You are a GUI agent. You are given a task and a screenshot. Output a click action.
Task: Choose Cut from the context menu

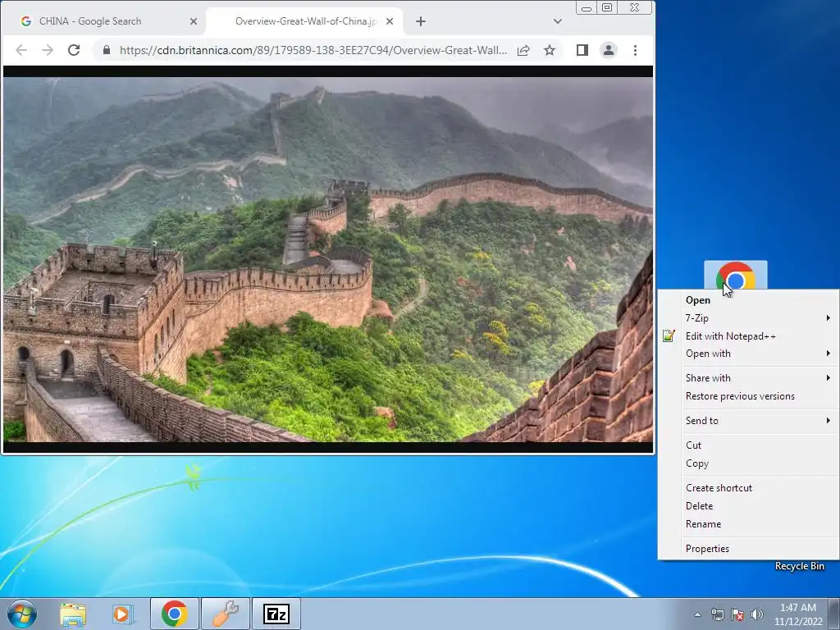[x=748, y=445]
